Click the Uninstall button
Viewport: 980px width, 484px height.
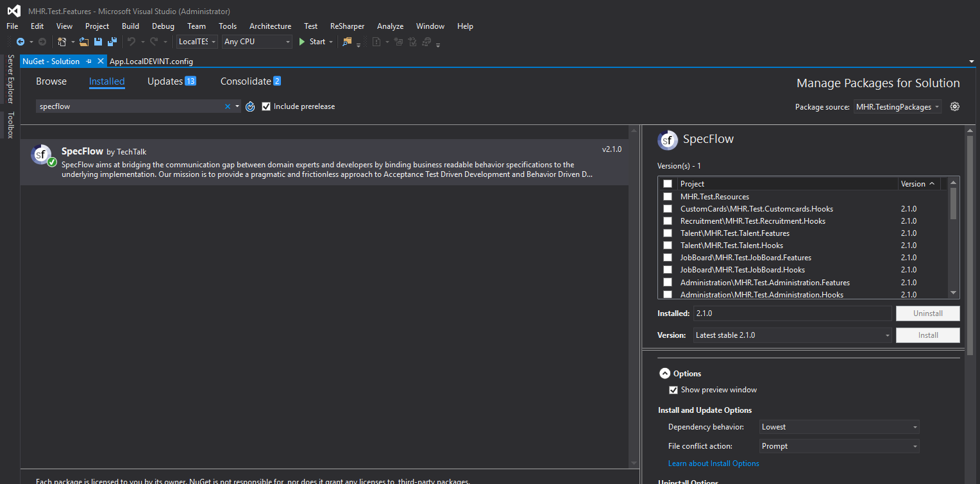[928, 313]
